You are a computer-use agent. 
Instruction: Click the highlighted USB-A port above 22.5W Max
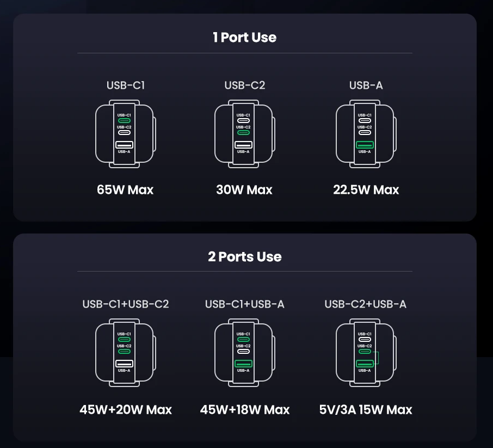point(365,145)
